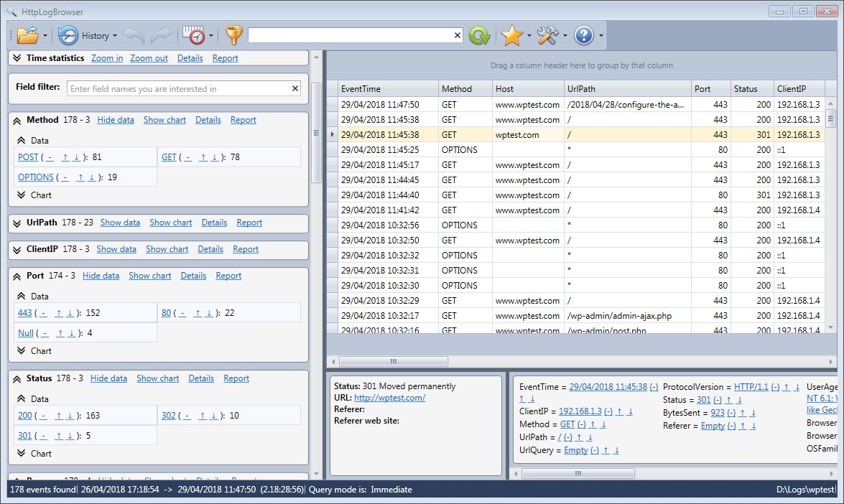Click the green refresh icon
844x504 pixels.
pos(479,35)
